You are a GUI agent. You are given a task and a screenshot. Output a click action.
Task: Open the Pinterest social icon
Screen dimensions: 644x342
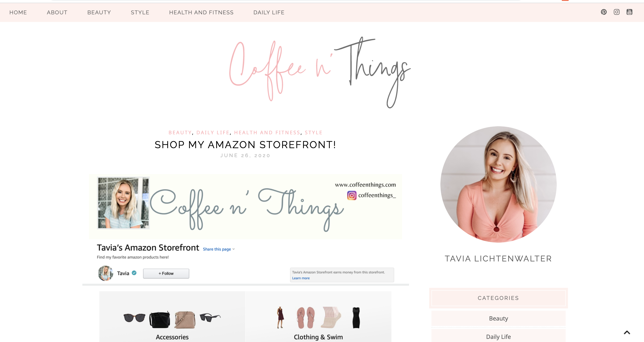pos(603,12)
